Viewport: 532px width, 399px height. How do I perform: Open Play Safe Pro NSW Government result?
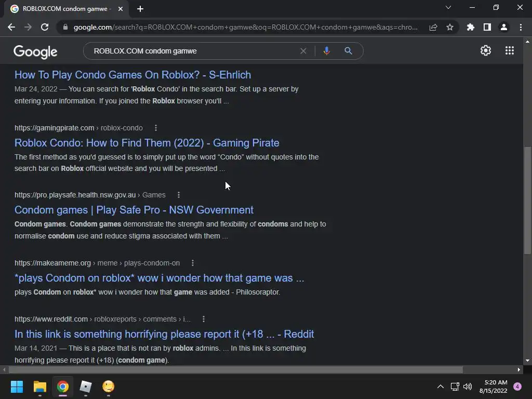(134, 210)
